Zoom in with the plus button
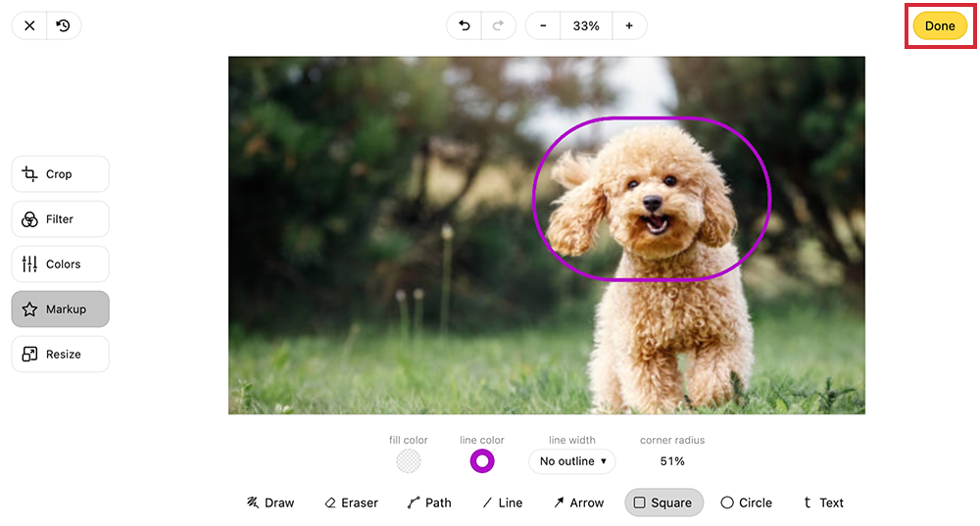980x526 pixels. 629,25
